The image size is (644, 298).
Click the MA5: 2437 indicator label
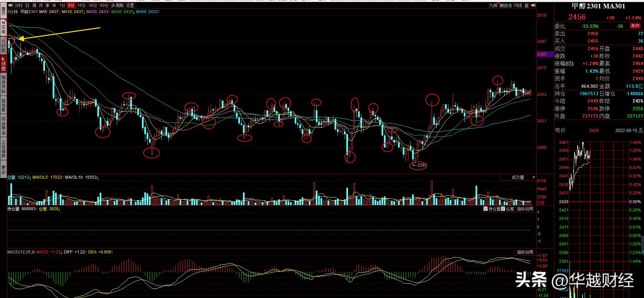click(50, 12)
